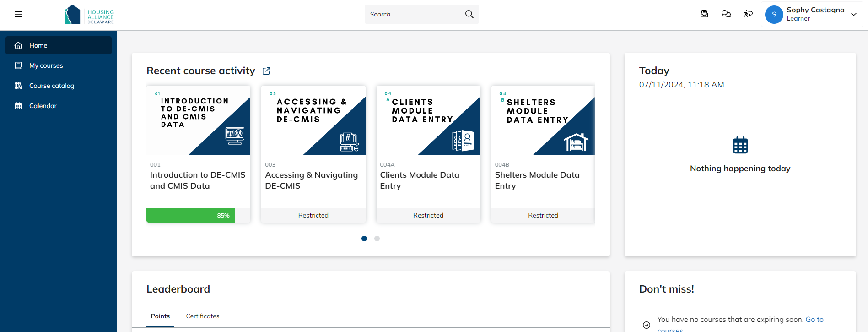The image size is (868, 332).
Task: Click the My courses icon
Action: [18, 65]
